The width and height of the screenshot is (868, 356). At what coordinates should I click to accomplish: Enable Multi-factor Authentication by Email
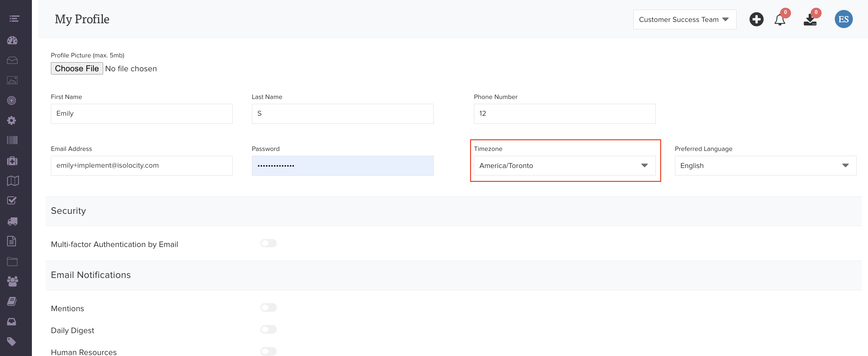(x=268, y=243)
